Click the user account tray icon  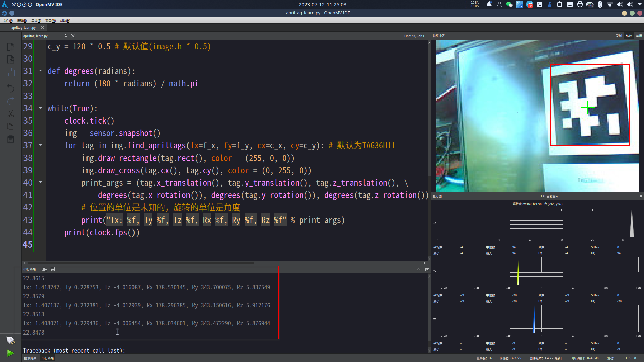coord(499,4)
